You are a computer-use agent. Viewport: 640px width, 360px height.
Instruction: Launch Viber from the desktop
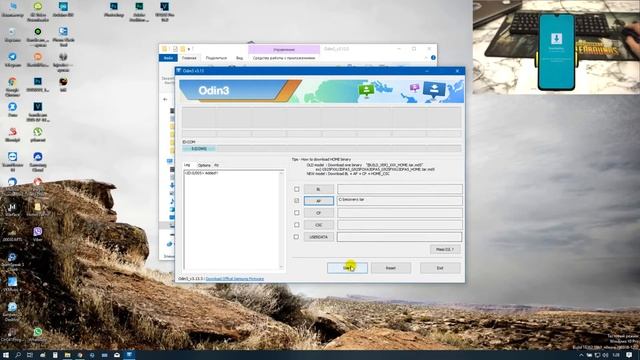pyautogui.click(x=38, y=234)
